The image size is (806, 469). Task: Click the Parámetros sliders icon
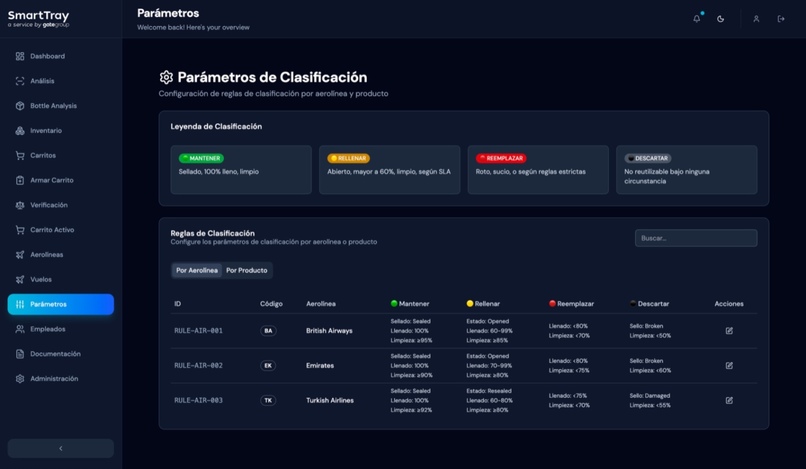tap(20, 304)
